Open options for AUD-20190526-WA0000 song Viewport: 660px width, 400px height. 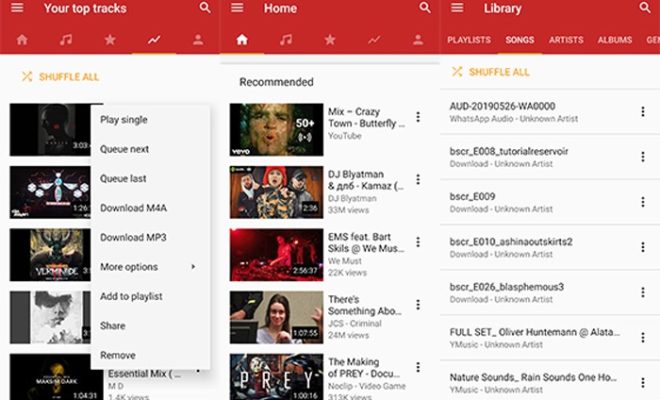(643, 112)
